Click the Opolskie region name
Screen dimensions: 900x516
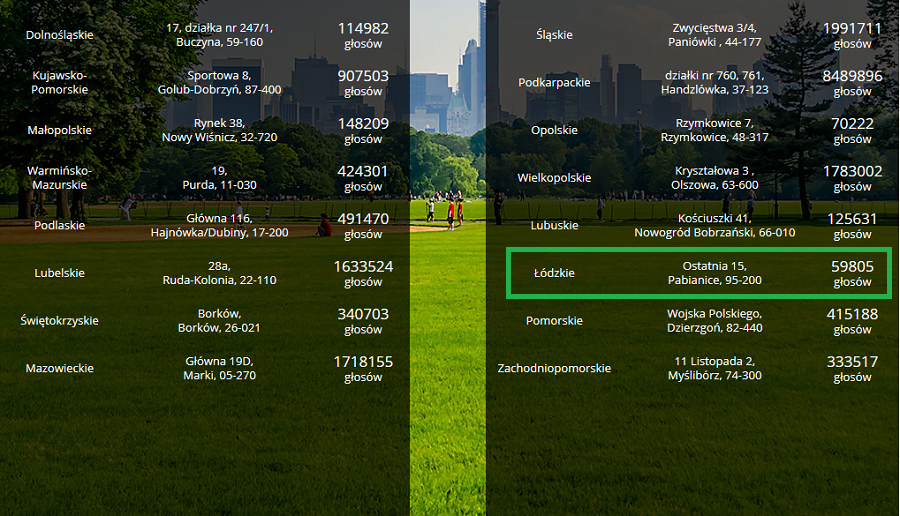pyautogui.click(x=554, y=130)
